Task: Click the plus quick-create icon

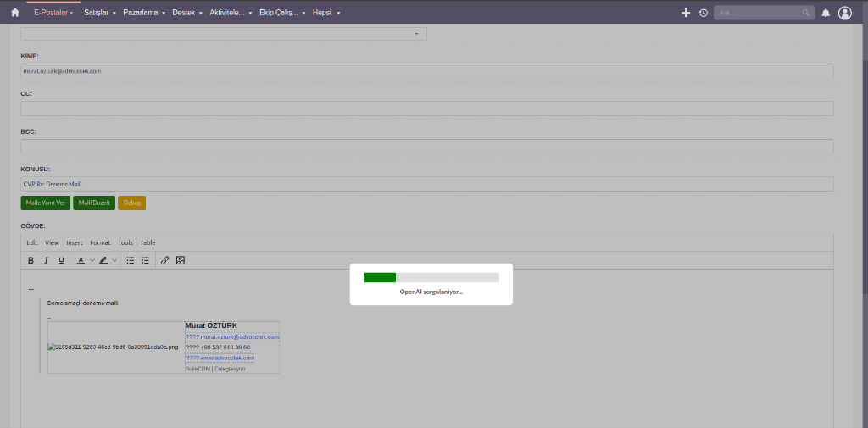Action: pyautogui.click(x=686, y=13)
